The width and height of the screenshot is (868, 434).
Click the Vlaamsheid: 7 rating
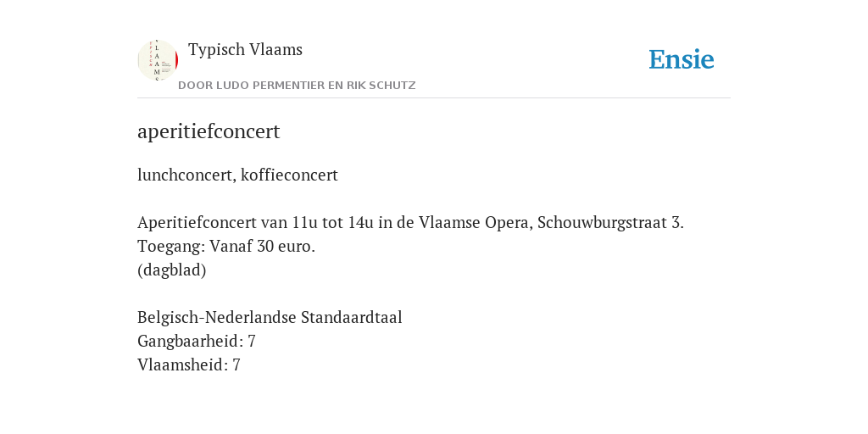[189, 365]
